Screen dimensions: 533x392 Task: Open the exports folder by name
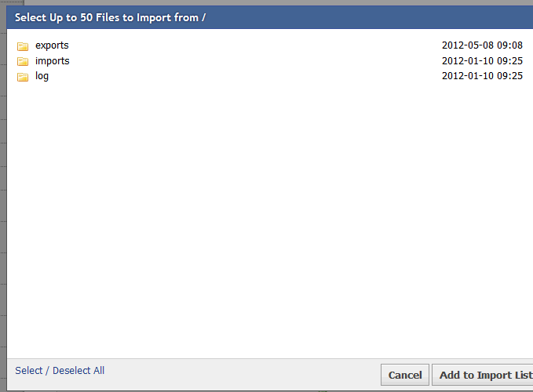pos(52,45)
